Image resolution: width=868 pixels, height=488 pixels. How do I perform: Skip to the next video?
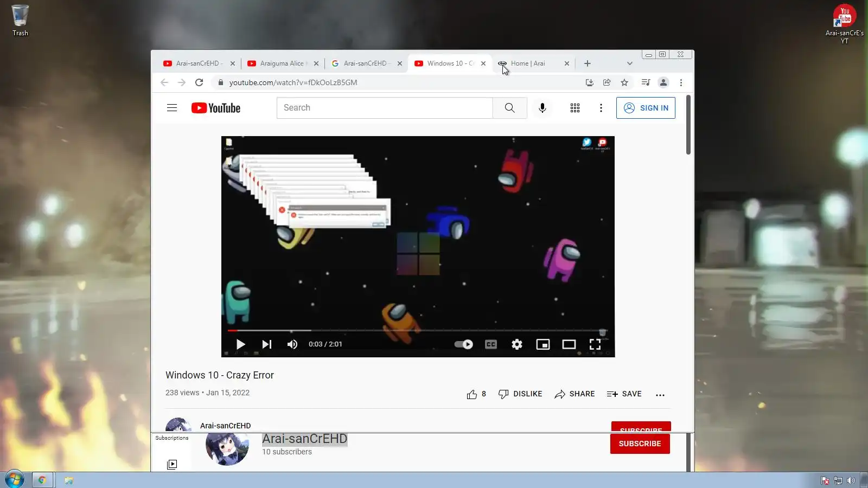266,344
